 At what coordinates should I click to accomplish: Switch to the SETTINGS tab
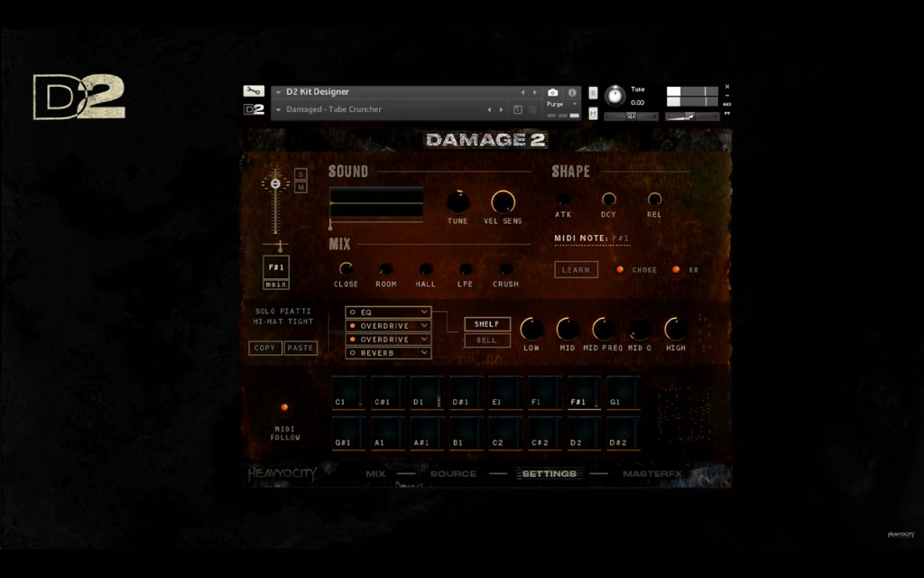(550, 473)
